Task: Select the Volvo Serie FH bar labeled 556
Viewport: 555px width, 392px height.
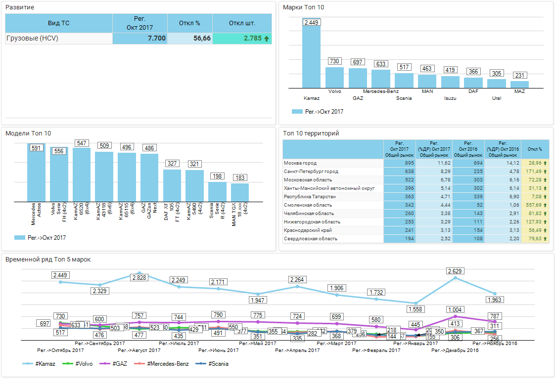Action: pyautogui.click(x=59, y=174)
